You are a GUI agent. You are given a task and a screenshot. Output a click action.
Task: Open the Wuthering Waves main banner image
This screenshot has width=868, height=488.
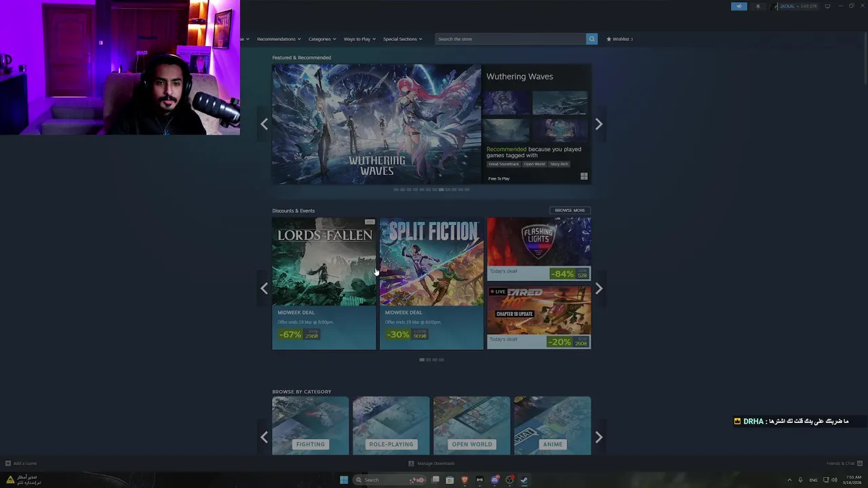click(376, 124)
